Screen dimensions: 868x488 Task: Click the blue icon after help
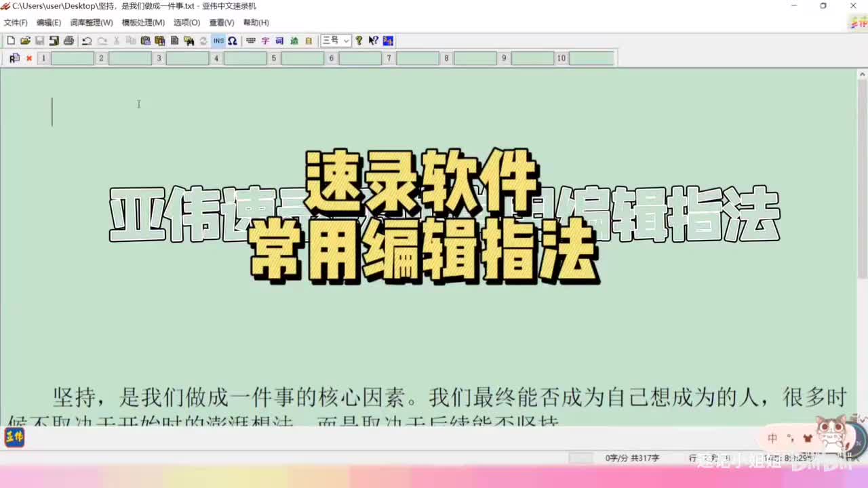click(388, 41)
